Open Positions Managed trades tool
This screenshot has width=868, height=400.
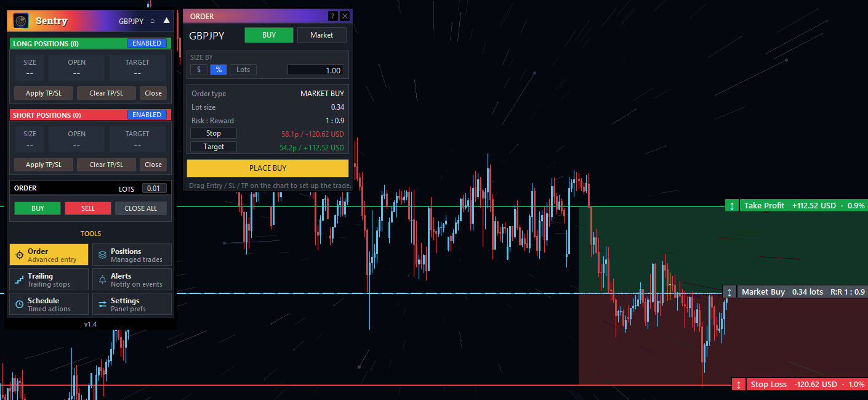pos(132,255)
